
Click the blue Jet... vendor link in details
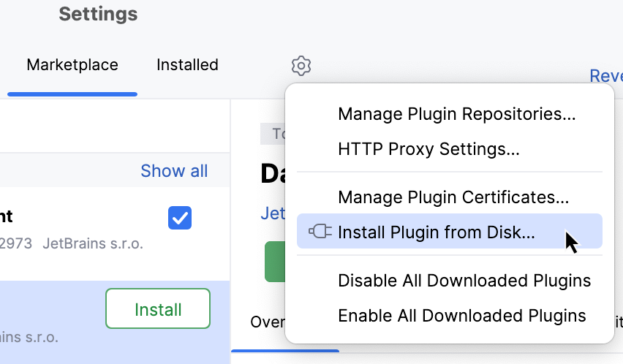click(273, 213)
